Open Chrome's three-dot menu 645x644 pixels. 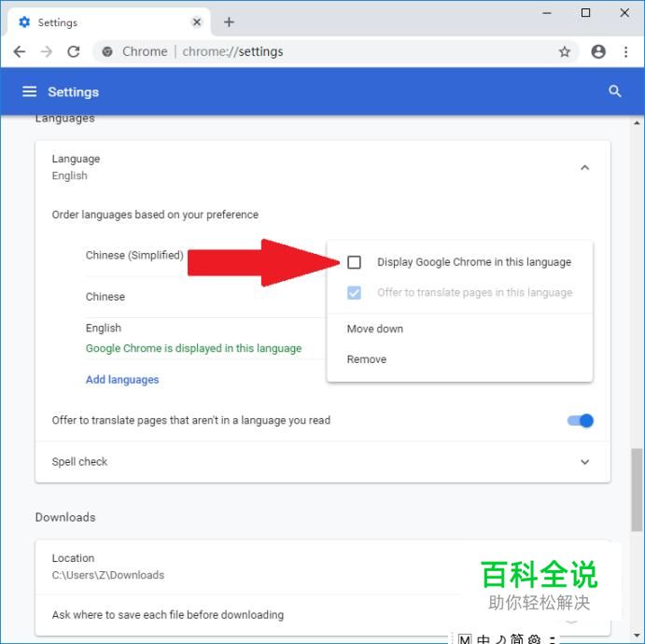pyautogui.click(x=625, y=51)
